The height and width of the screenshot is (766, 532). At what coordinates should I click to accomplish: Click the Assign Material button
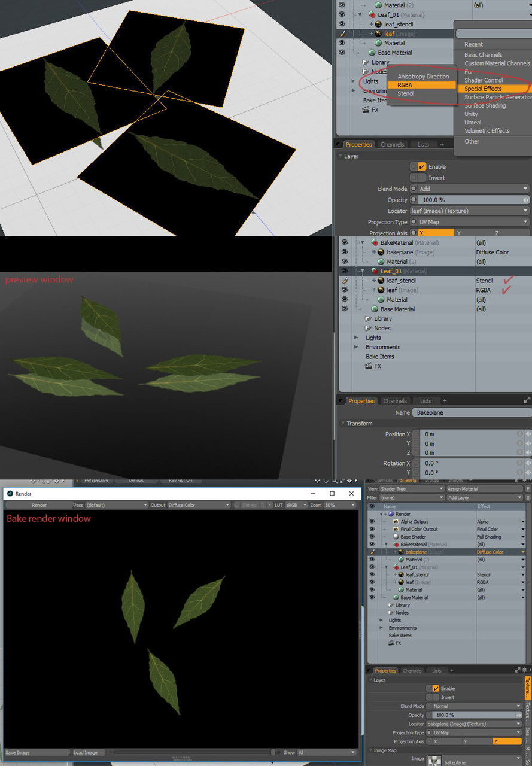[x=485, y=489]
